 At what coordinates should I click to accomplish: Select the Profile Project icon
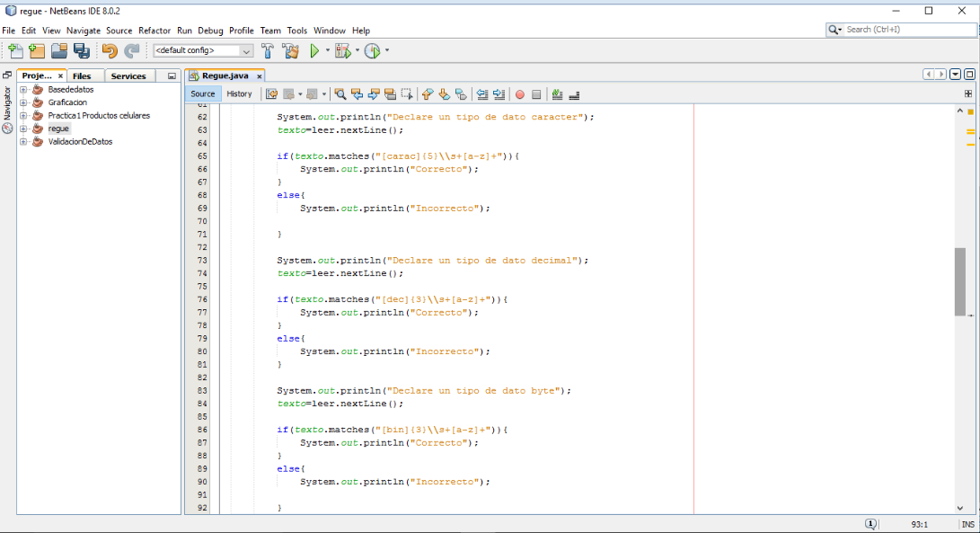coord(372,51)
